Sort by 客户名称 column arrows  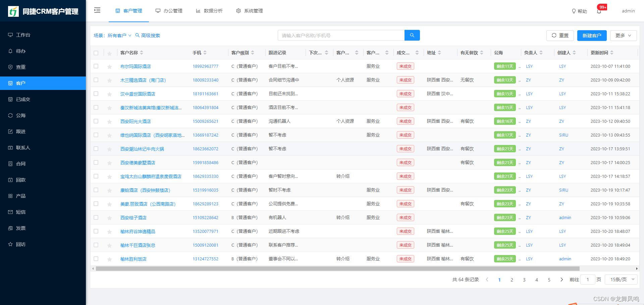tap(142, 53)
